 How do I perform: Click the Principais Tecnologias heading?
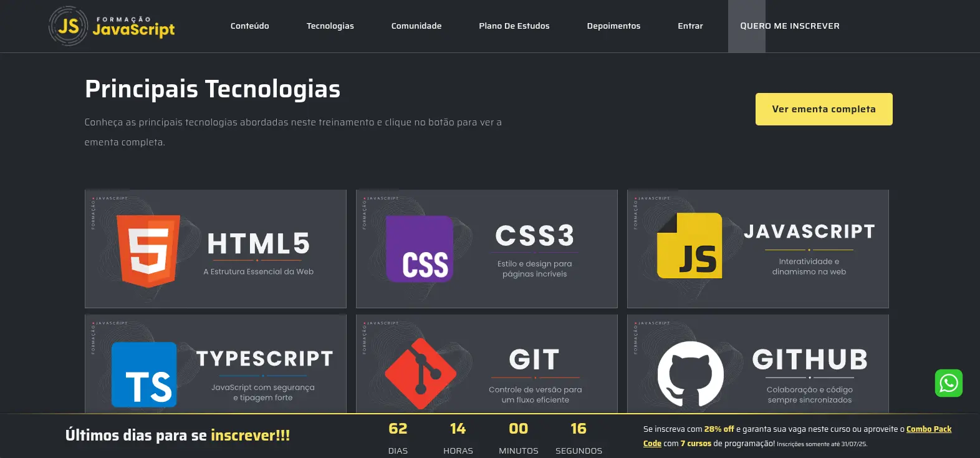213,89
